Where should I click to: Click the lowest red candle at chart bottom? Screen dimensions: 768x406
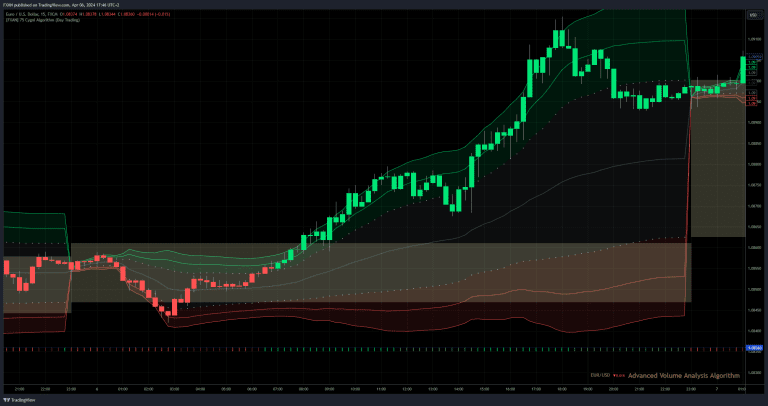point(172,309)
